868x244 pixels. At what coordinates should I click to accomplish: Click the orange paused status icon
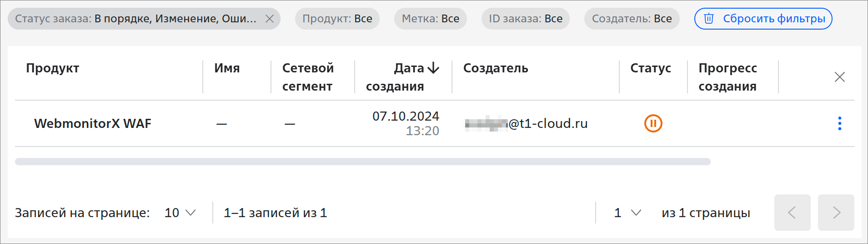tap(653, 123)
